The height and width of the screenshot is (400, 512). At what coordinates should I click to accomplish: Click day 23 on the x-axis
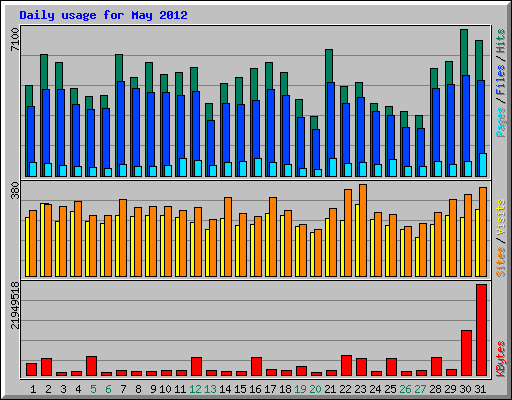pyautogui.click(x=360, y=389)
